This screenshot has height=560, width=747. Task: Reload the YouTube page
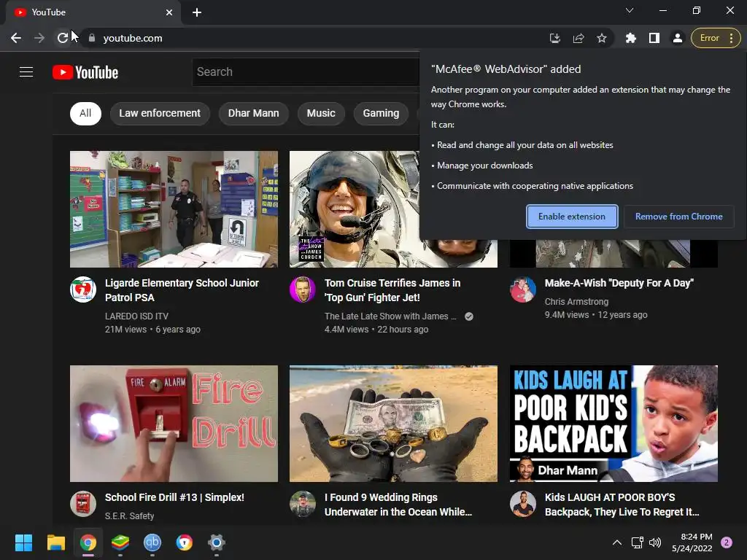click(63, 38)
